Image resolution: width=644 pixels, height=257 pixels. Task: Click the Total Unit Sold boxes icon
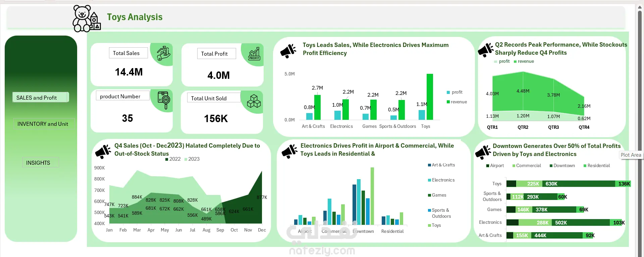tap(254, 101)
